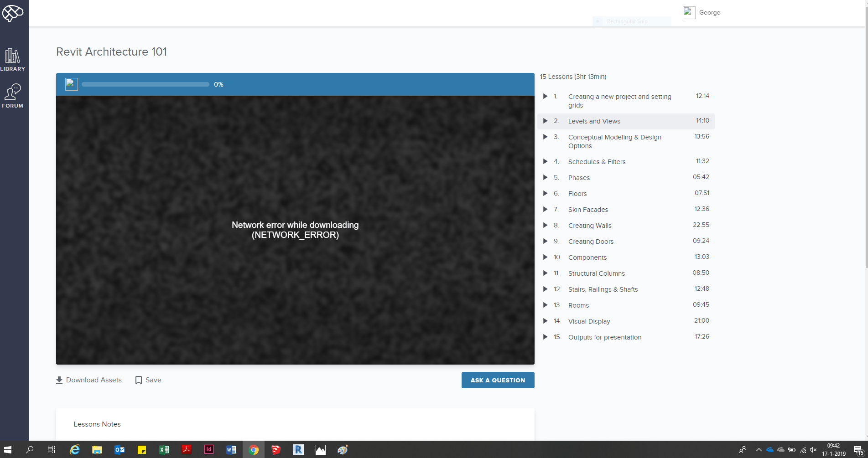Open Excel from taskbar
Viewport: 868px width, 458px height.
[x=164, y=450]
